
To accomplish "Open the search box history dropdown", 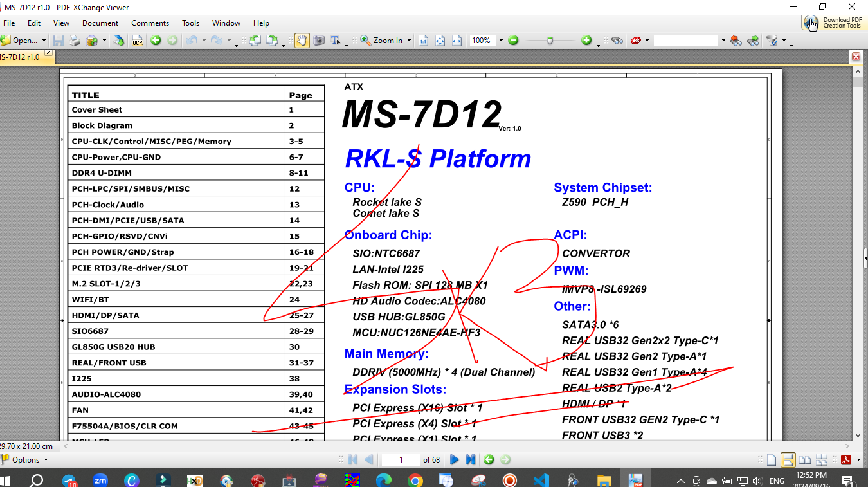I will 723,41.
